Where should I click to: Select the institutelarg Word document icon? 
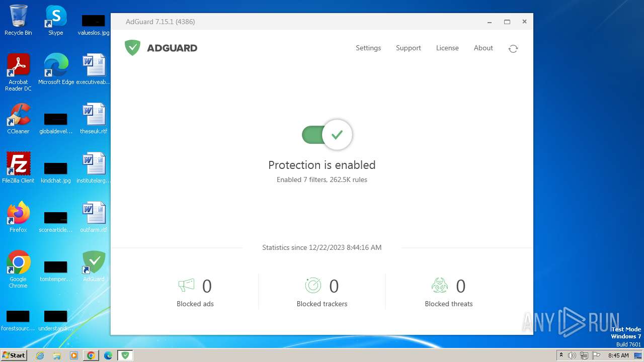pos(94,168)
